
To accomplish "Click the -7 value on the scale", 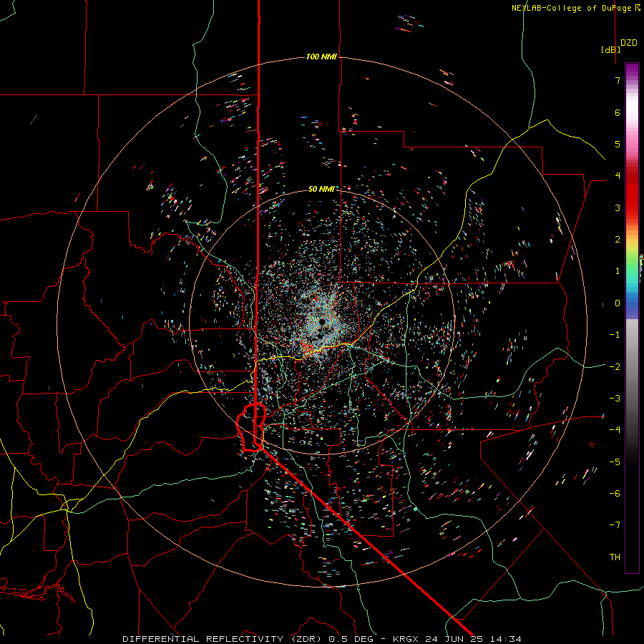I will coord(615,525).
